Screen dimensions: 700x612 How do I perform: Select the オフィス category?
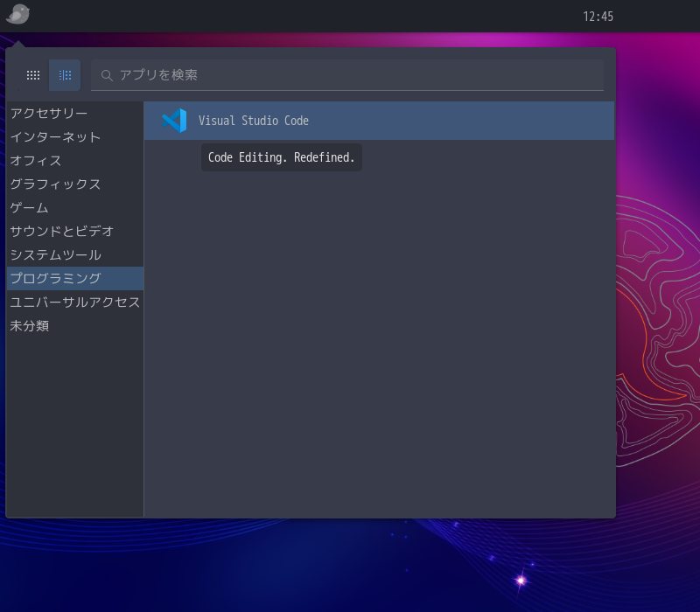[x=75, y=161]
